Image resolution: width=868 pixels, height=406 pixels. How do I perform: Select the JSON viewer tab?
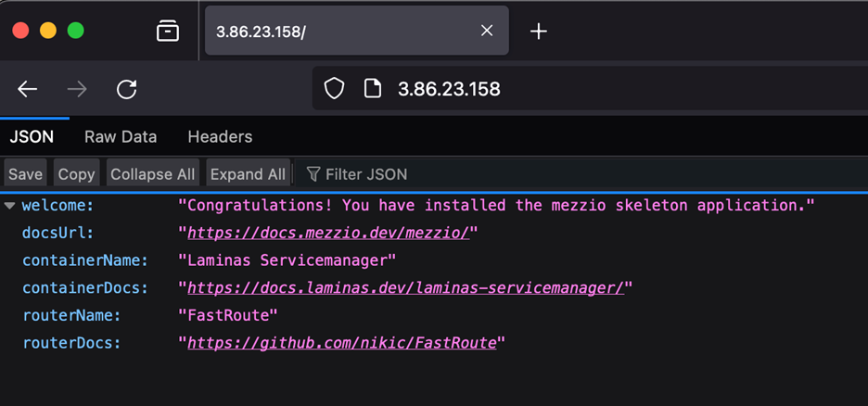[32, 136]
